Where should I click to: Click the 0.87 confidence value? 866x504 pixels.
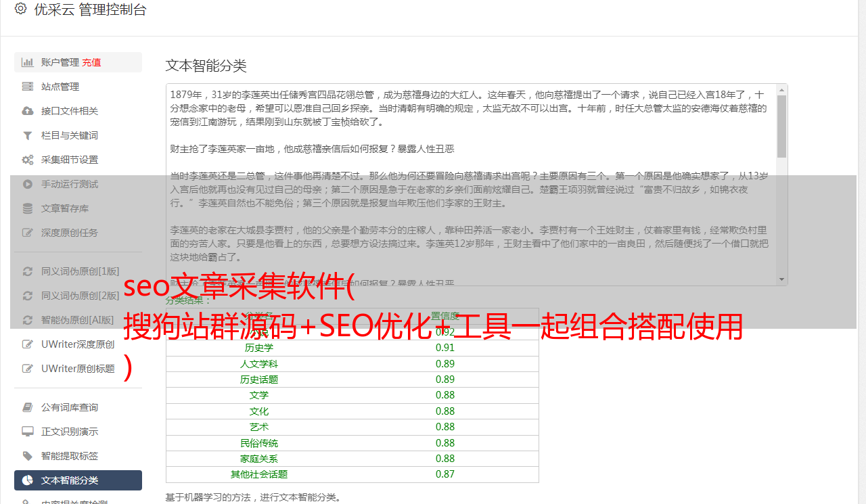[445, 474]
